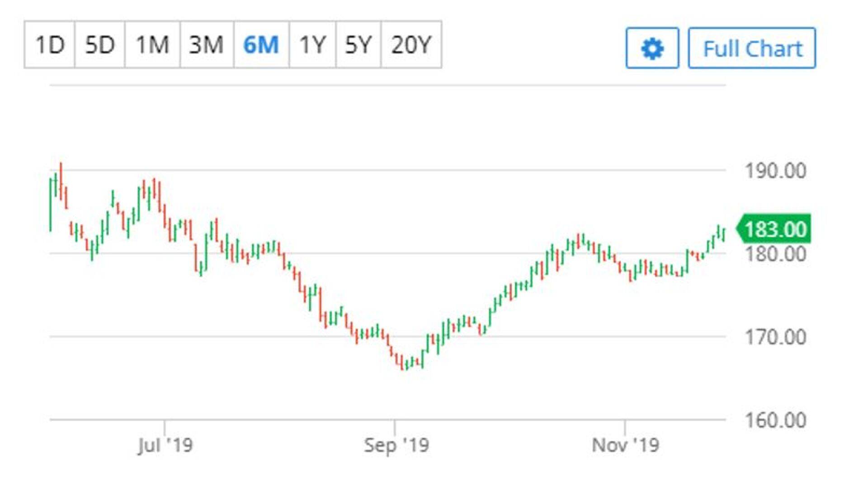868x491 pixels.
Task: Click the 160.00 price axis label
Action: 775,420
